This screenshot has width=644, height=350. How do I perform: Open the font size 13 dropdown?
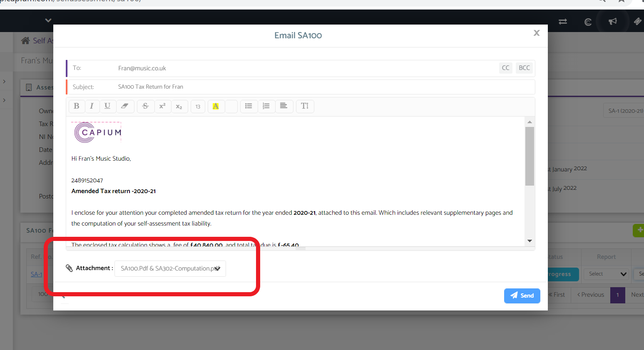(x=198, y=107)
